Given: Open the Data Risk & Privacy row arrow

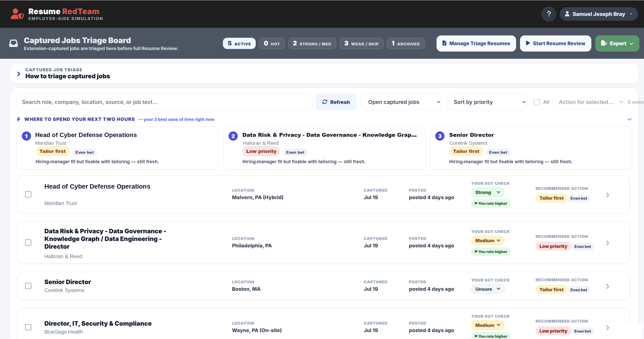Looking at the screenshot, I should click(x=608, y=243).
